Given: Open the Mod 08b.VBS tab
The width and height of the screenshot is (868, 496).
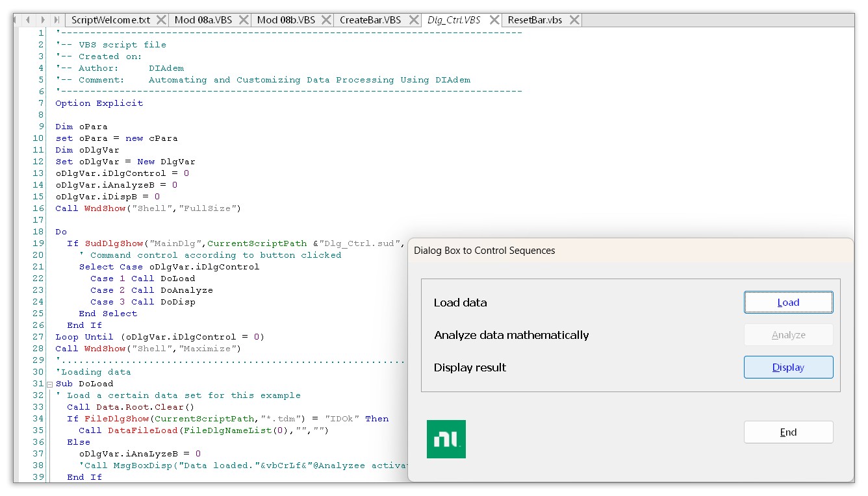Looking at the screenshot, I should pos(285,20).
